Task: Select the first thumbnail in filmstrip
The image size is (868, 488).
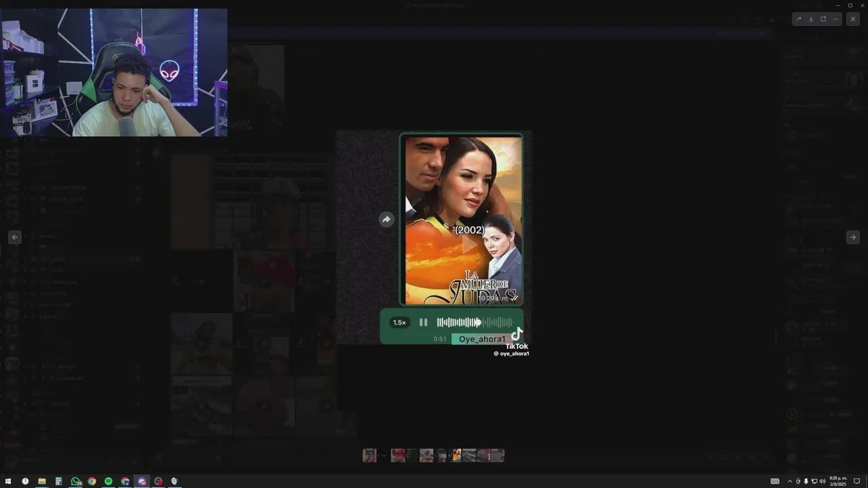Action: click(x=370, y=455)
